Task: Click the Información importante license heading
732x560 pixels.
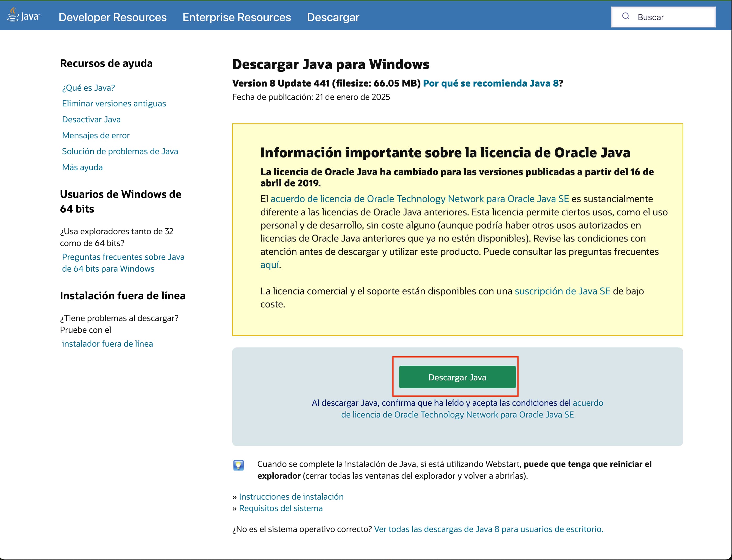Action: (x=445, y=153)
